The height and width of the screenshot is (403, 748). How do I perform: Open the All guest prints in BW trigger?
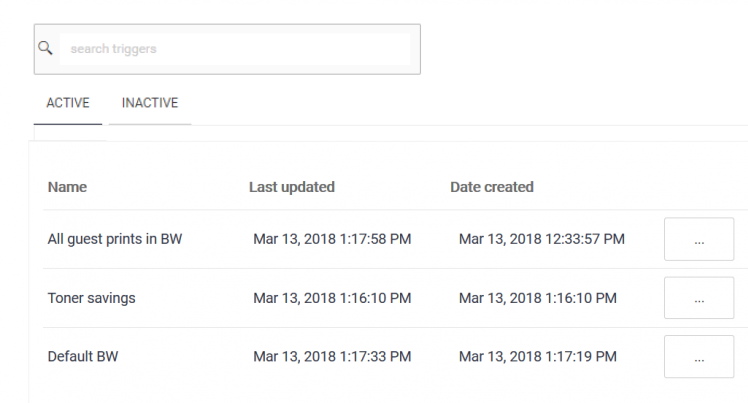pos(114,239)
